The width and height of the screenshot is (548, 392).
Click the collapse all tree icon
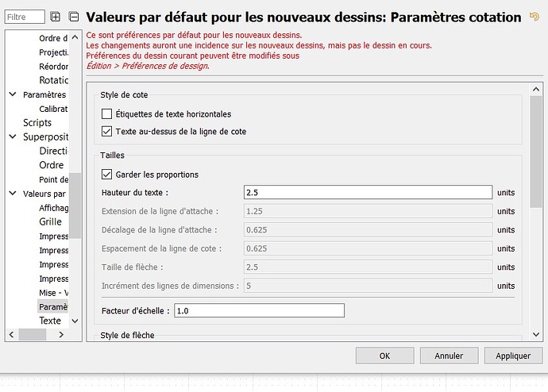(74, 17)
